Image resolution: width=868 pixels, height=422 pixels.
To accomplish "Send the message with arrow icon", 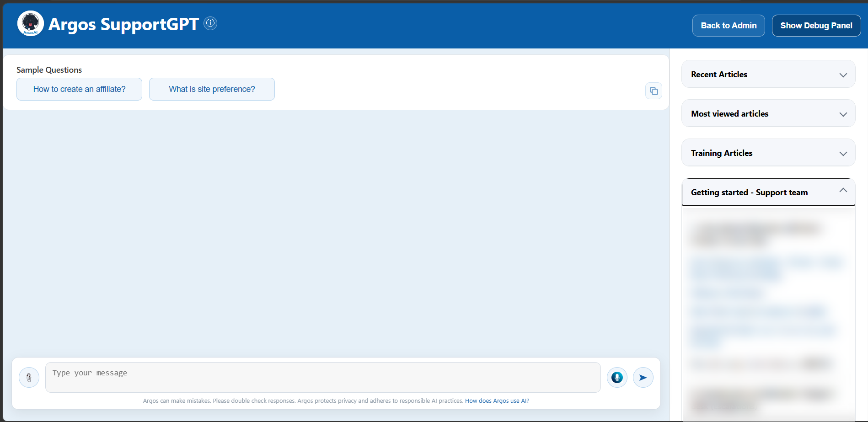I will [643, 378].
